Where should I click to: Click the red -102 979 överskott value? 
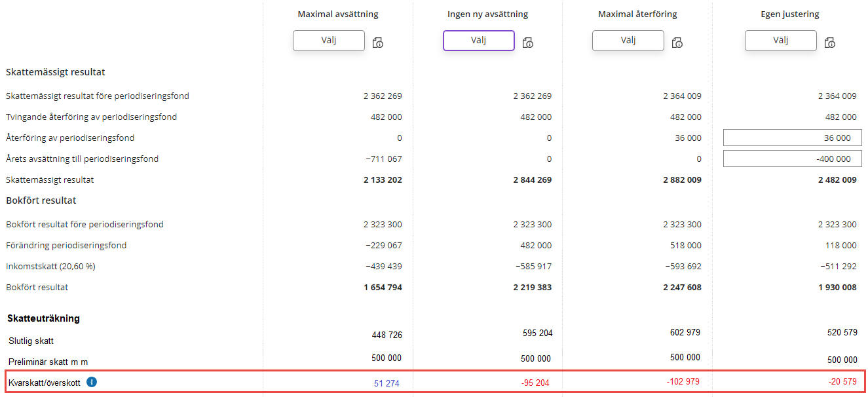click(x=683, y=382)
